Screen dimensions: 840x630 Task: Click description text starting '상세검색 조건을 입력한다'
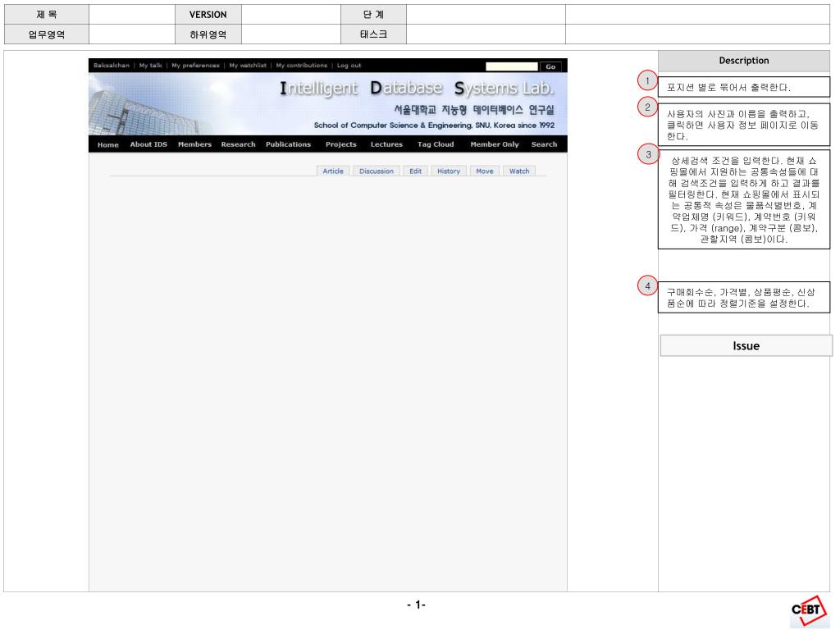pos(744,200)
